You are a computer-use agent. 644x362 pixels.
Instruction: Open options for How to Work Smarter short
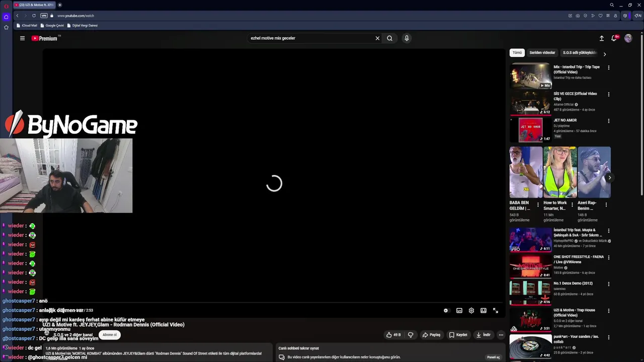pyautogui.click(x=572, y=205)
